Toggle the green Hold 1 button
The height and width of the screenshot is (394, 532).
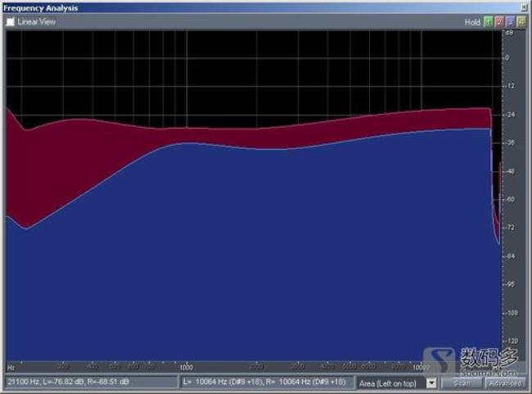tap(489, 22)
